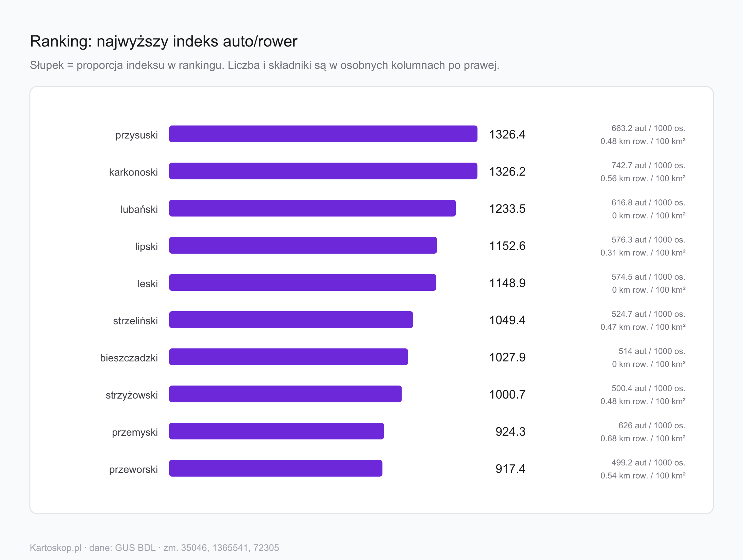This screenshot has width=743, height=560.
Task: Click the label 'przysuski'
Action: (x=136, y=135)
